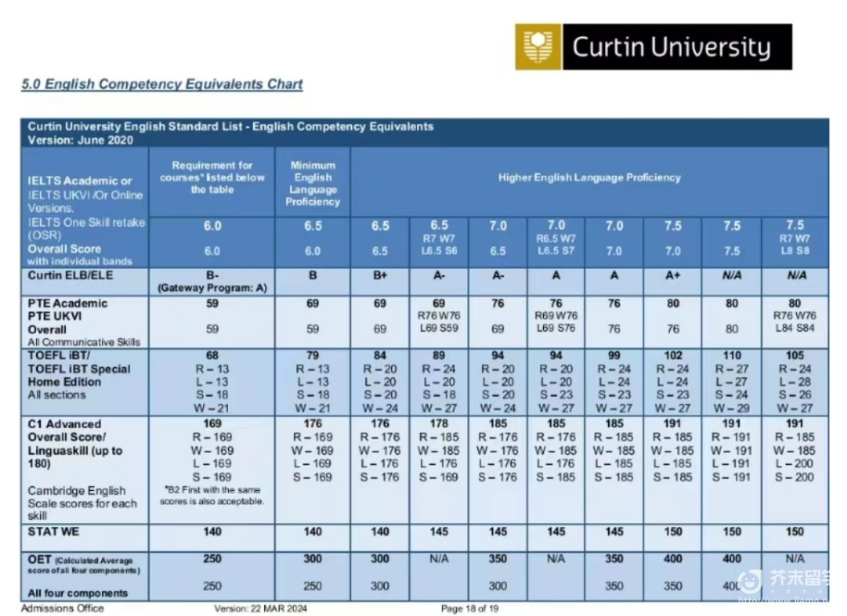Select 'Admissions Office' in the footer
This screenshot has width=847, height=616.
(63, 608)
